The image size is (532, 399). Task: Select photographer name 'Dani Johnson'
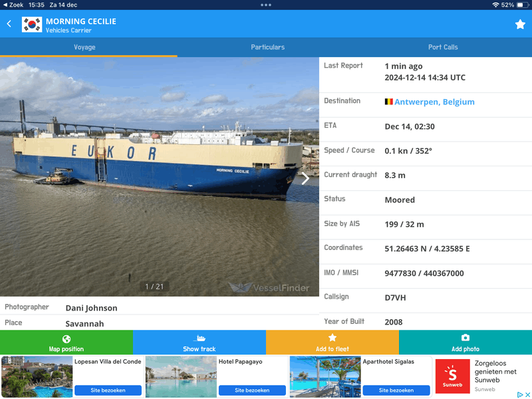point(91,308)
